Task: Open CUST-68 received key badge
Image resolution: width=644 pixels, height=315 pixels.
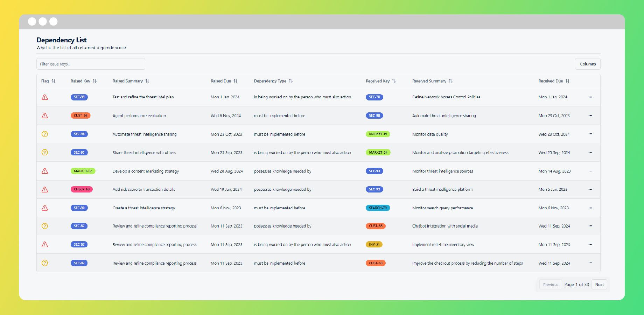Action: tap(376, 263)
